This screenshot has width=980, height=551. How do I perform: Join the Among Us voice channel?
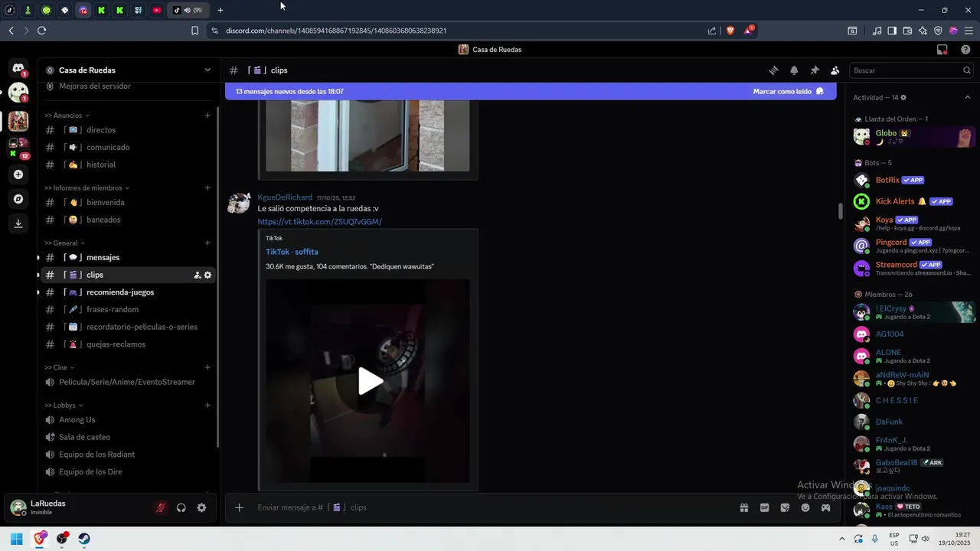(127, 420)
